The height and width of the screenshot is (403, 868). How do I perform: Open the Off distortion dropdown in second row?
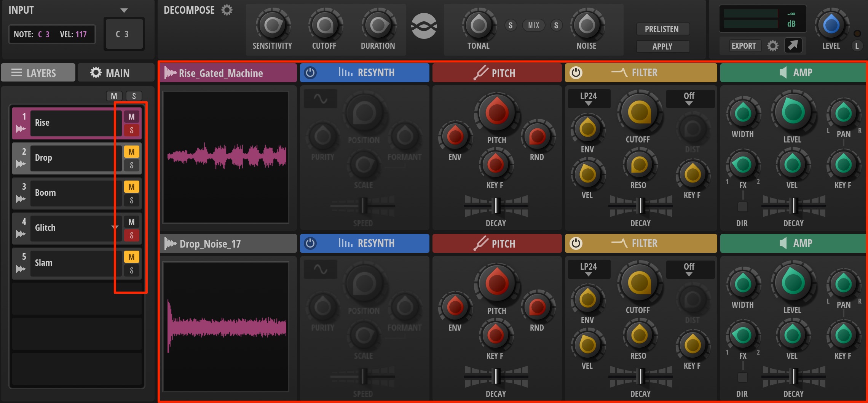(689, 269)
